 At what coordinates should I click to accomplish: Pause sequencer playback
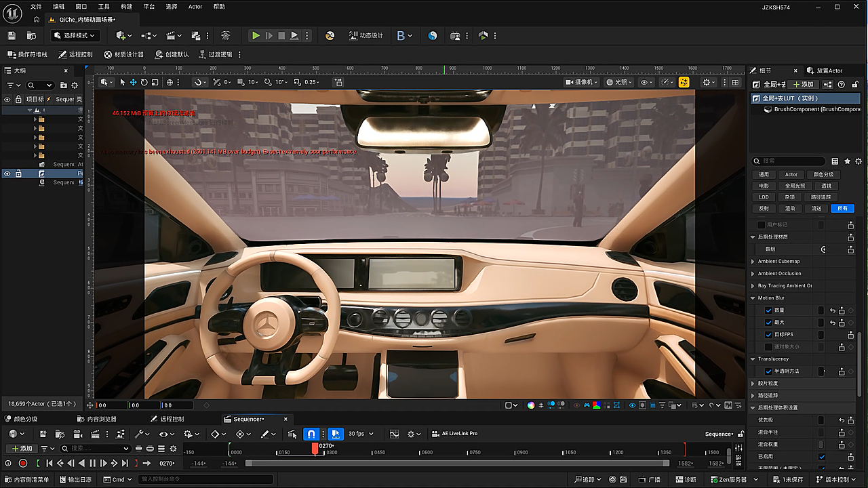(x=93, y=463)
